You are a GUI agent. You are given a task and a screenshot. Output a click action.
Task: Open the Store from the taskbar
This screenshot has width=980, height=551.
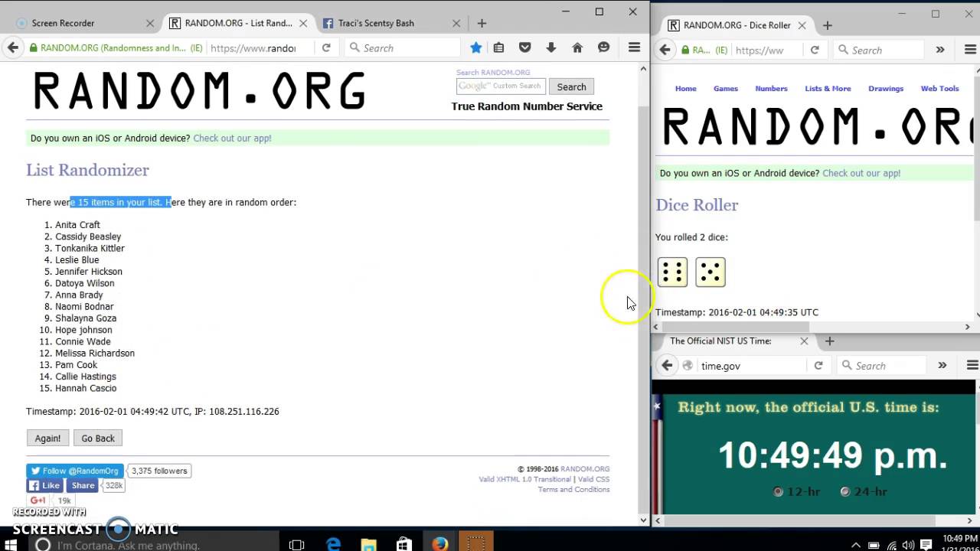[x=404, y=544]
